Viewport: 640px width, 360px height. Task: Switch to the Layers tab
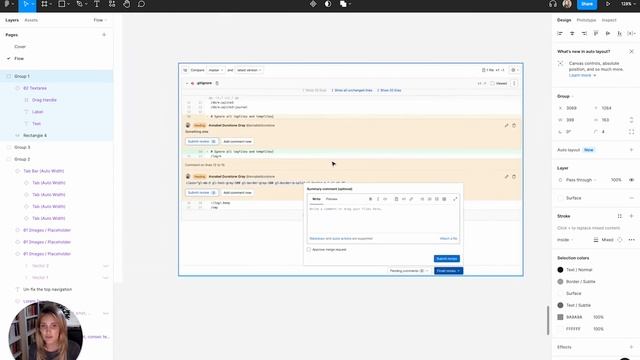[12, 20]
